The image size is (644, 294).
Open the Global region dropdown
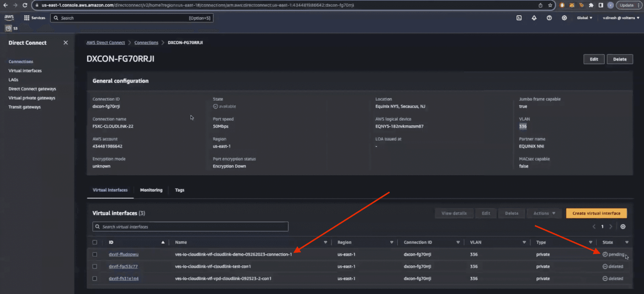pyautogui.click(x=585, y=18)
